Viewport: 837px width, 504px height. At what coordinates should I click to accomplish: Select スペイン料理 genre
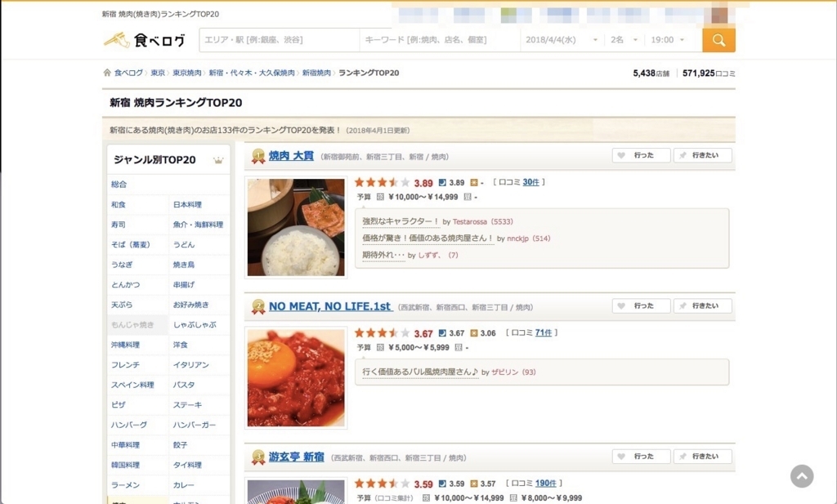click(132, 385)
